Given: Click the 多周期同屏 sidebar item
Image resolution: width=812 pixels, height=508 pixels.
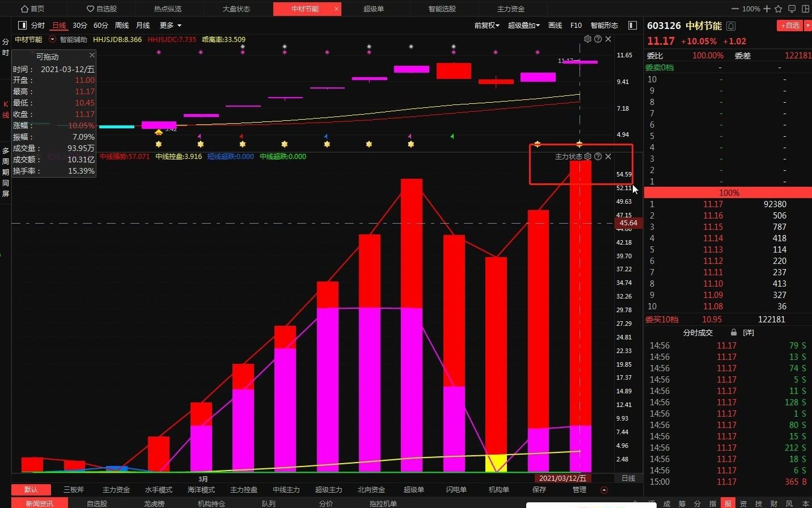Looking at the screenshot, I should click(6, 172).
